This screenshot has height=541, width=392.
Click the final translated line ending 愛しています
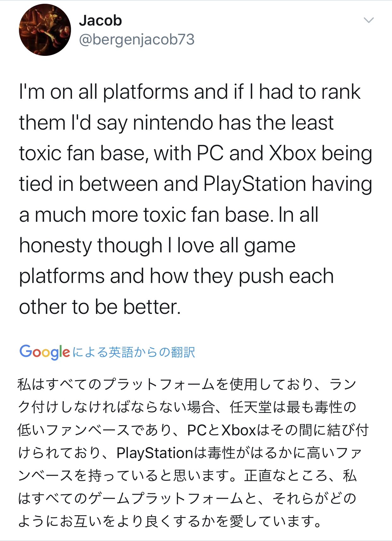170,521
